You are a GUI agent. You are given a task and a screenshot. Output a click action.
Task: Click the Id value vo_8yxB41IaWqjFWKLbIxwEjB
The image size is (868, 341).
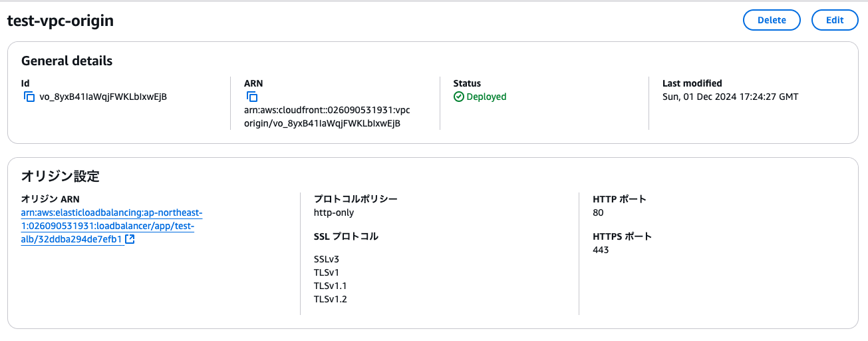103,97
